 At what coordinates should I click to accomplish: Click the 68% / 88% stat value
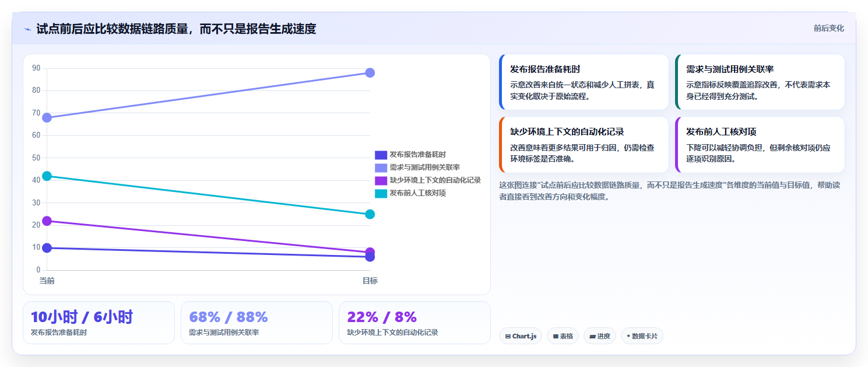(229, 317)
